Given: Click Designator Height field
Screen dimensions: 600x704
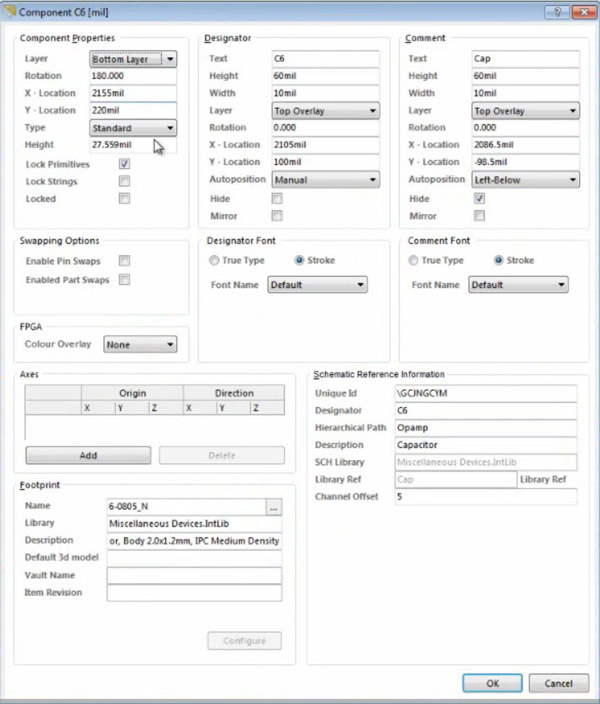Looking at the screenshot, I should [326, 76].
